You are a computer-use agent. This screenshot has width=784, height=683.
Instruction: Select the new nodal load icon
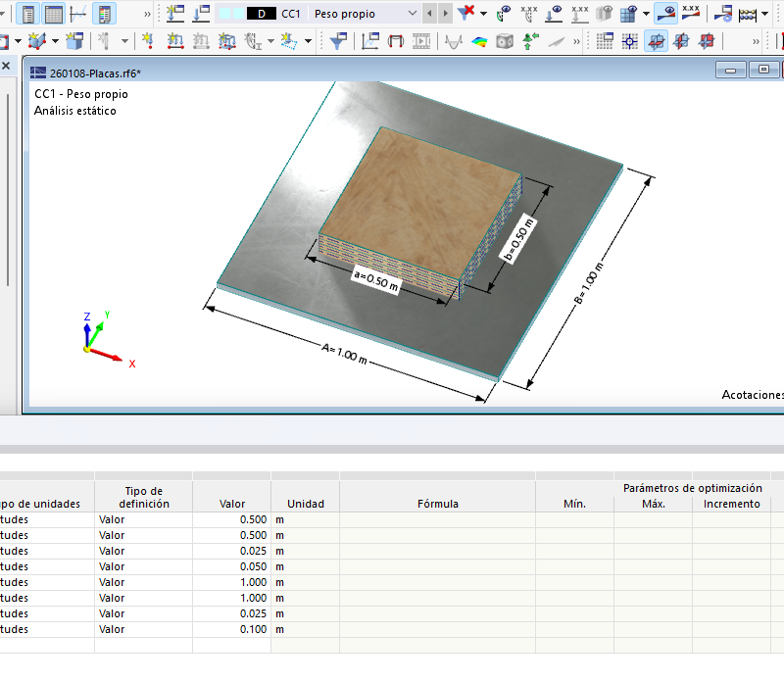(148, 41)
